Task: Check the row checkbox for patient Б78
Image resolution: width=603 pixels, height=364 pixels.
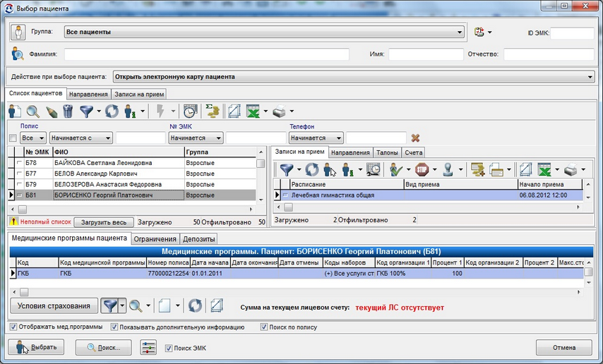Action: pyautogui.click(x=19, y=163)
